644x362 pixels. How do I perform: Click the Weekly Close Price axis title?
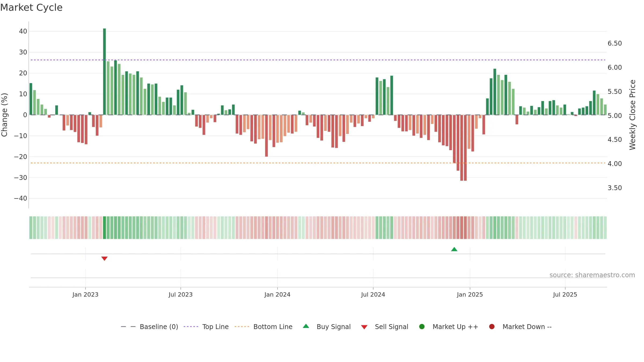click(632, 115)
